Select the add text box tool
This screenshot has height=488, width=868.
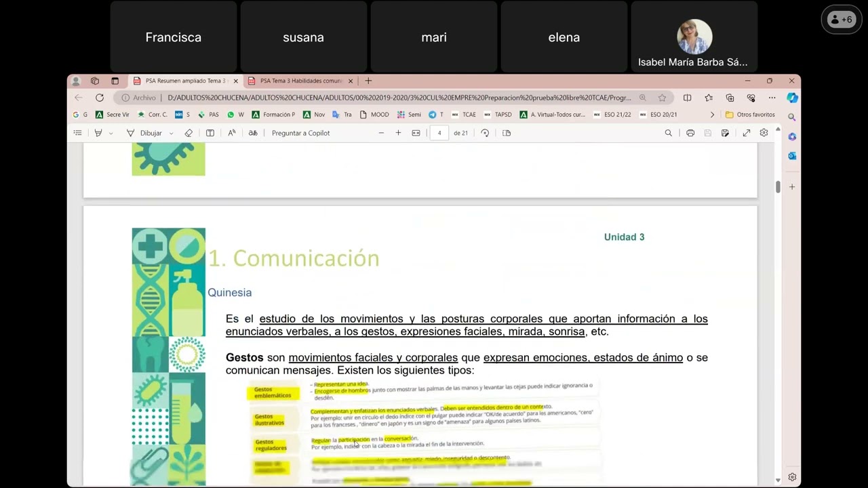coord(210,133)
